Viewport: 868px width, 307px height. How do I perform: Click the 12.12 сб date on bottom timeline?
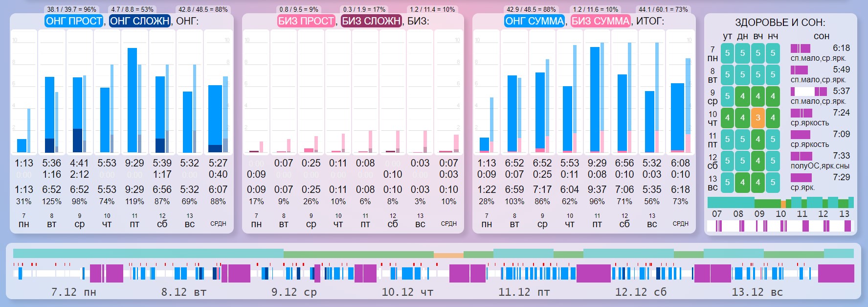pyautogui.click(x=641, y=292)
